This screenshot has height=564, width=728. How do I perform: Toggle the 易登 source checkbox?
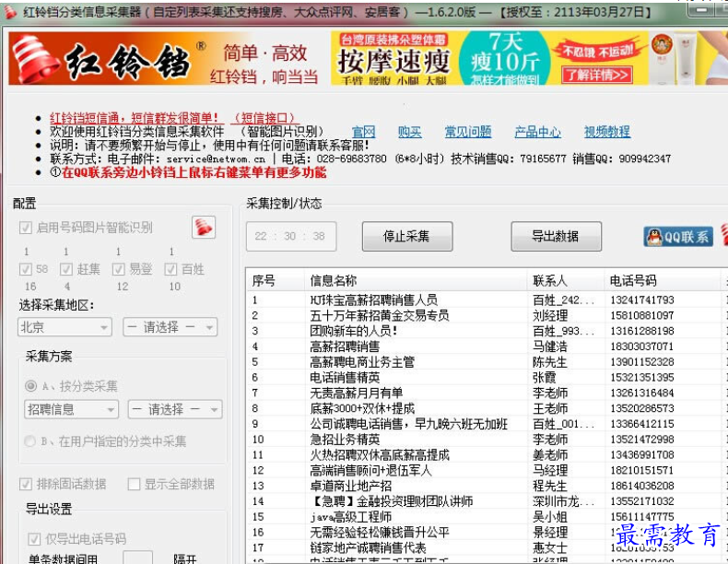[x=118, y=269]
